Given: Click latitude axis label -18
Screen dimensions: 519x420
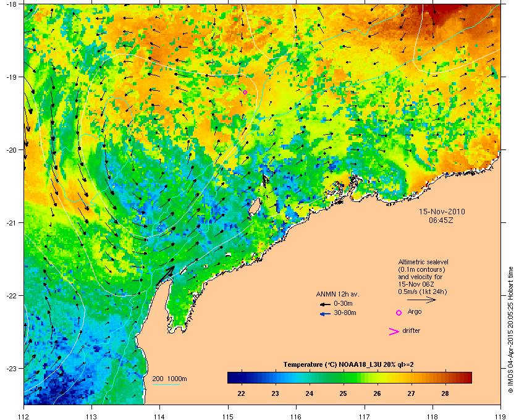Looking at the screenshot, I should click(11, 4).
